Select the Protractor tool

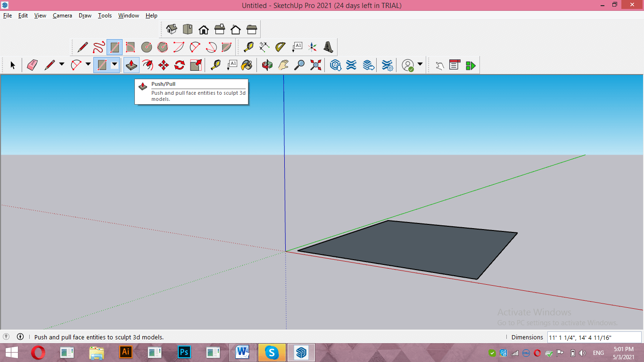281,47
